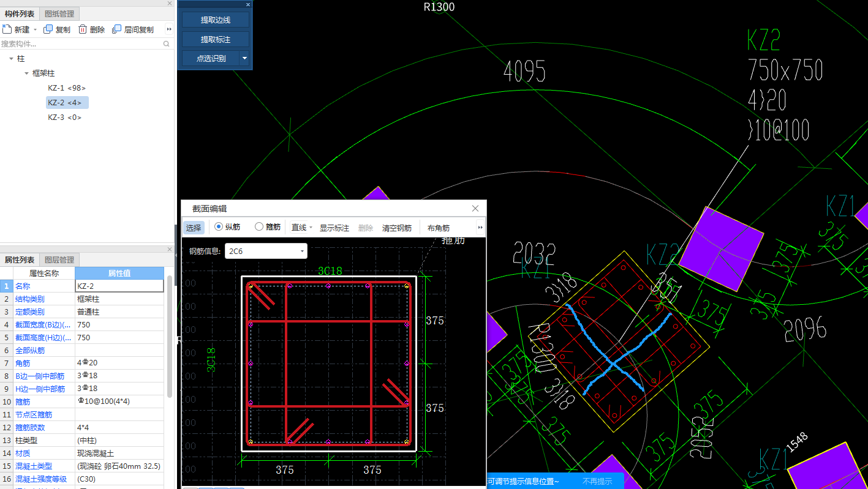Click the 提取标注 button
The height and width of the screenshot is (489, 868).
click(216, 39)
